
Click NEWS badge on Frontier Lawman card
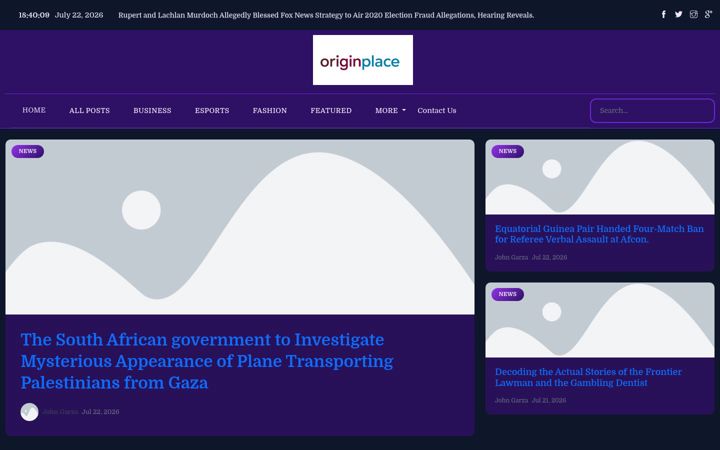tap(507, 294)
